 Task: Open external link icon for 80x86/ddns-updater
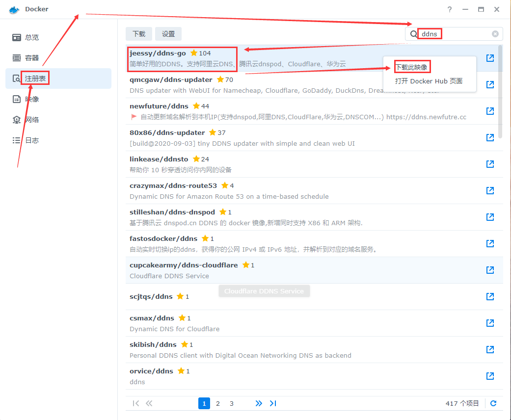tap(490, 137)
